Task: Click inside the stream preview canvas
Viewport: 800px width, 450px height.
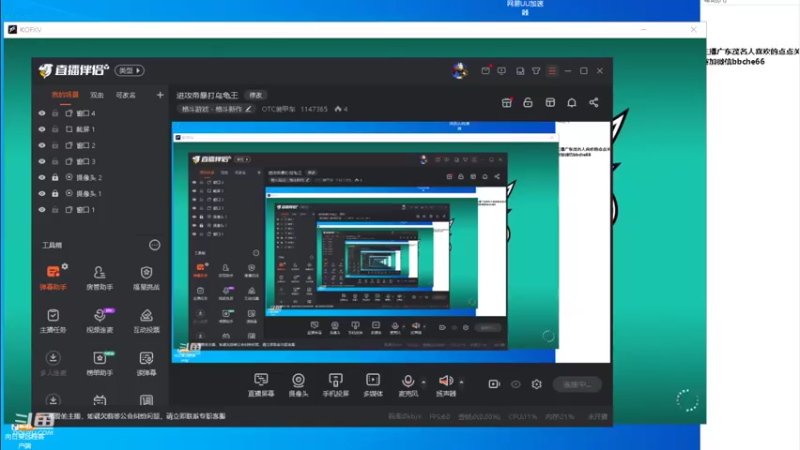Action: point(391,242)
